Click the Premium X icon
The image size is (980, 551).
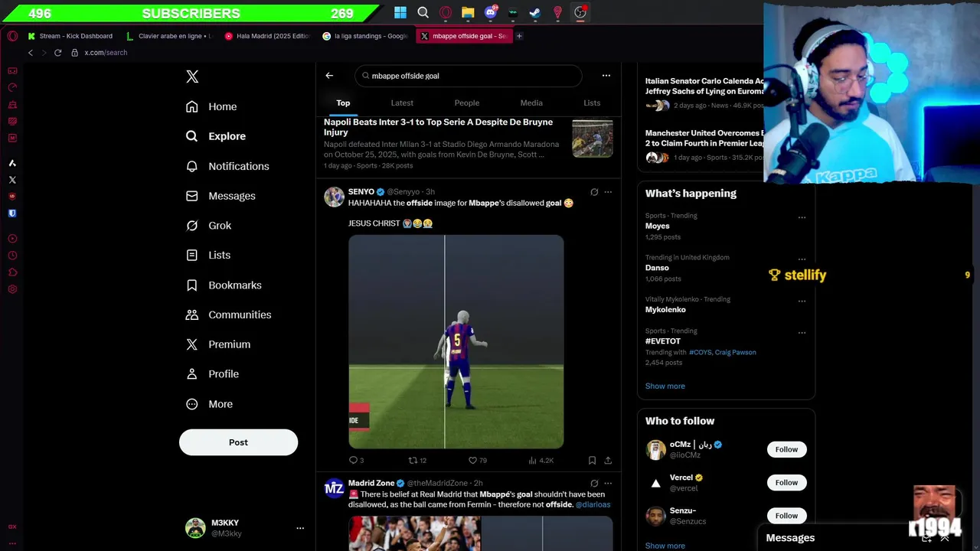click(192, 344)
